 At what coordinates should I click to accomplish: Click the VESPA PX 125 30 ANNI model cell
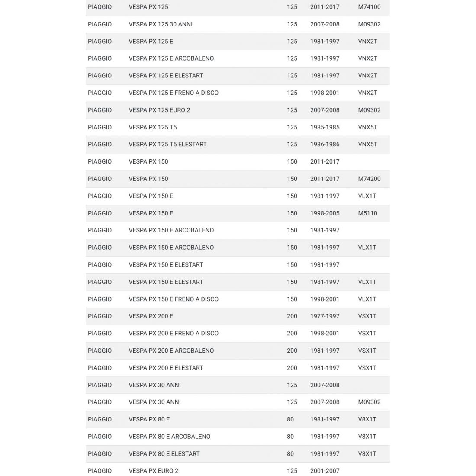pyautogui.click(x=160, y=24)
